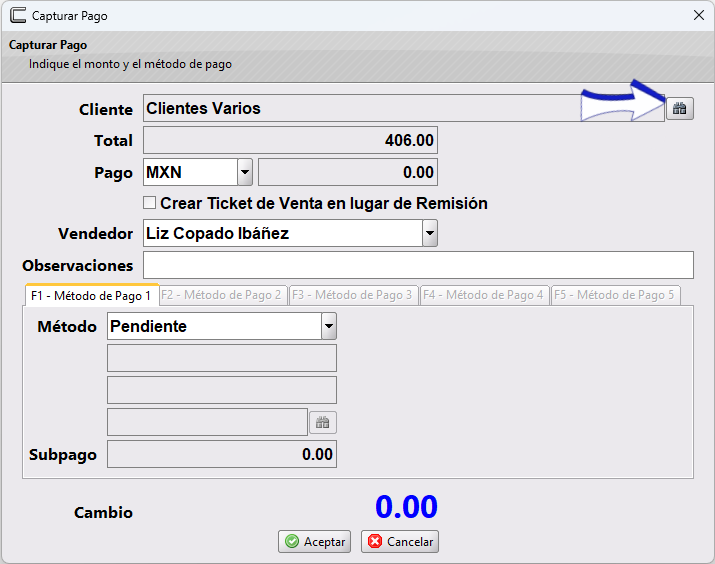
Task: Click the Cancelar button
Action: tap(400, 541)
